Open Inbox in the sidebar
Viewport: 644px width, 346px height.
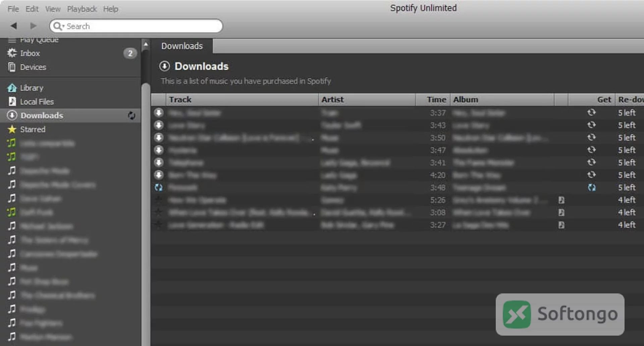pyautogui.click(x=30, y=53)
